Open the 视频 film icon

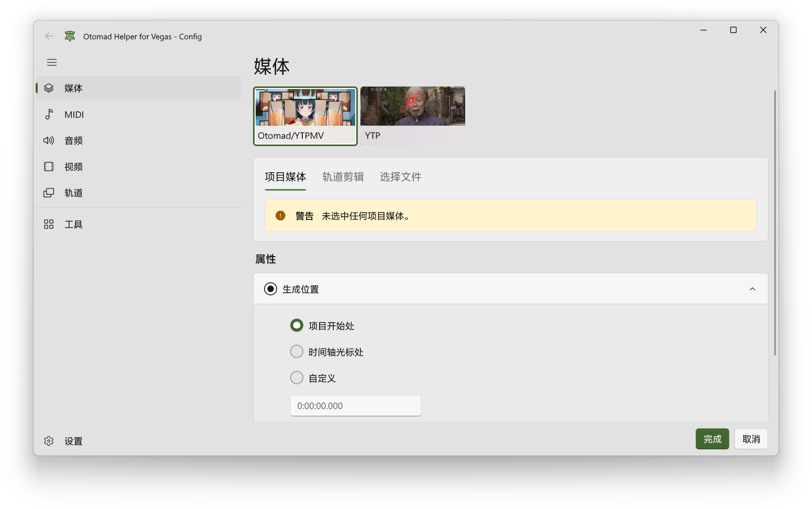(49, 167)
